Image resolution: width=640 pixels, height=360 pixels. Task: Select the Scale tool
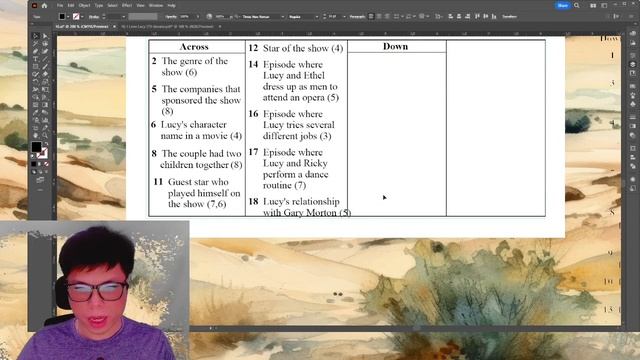(45, 81)
